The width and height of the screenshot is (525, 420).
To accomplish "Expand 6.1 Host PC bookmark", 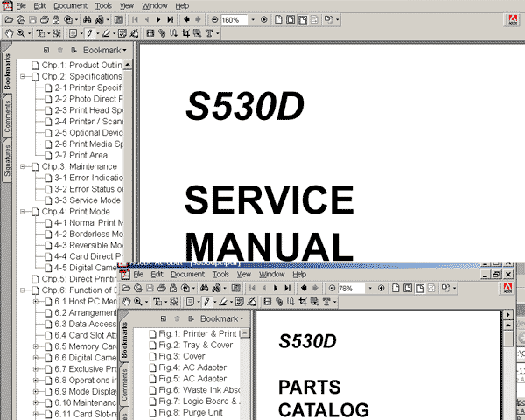I will click(x=36, y=302).
